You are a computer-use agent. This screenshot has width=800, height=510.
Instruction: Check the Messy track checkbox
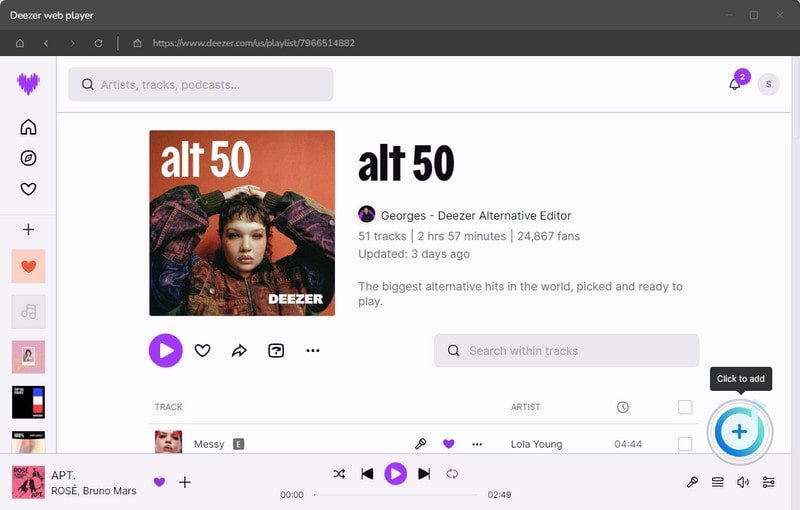[685, 444]
